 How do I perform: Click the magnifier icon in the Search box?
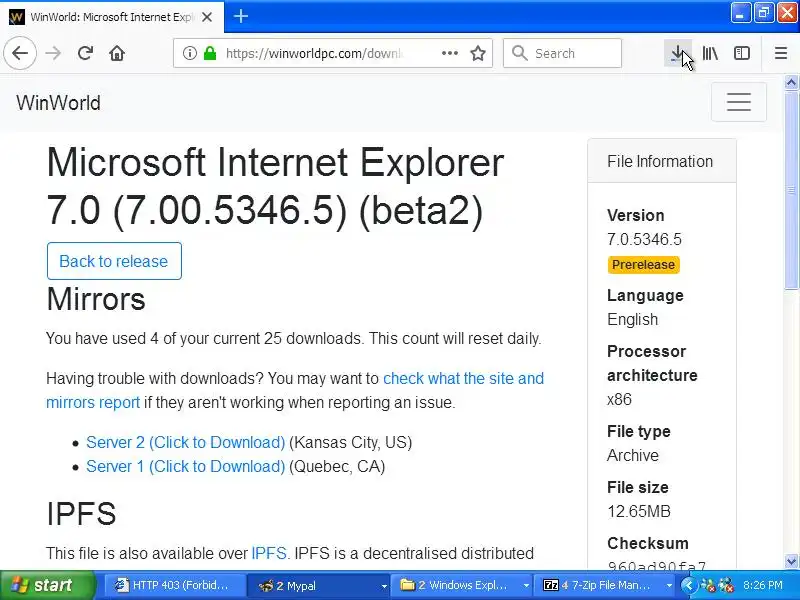[519, 53]
